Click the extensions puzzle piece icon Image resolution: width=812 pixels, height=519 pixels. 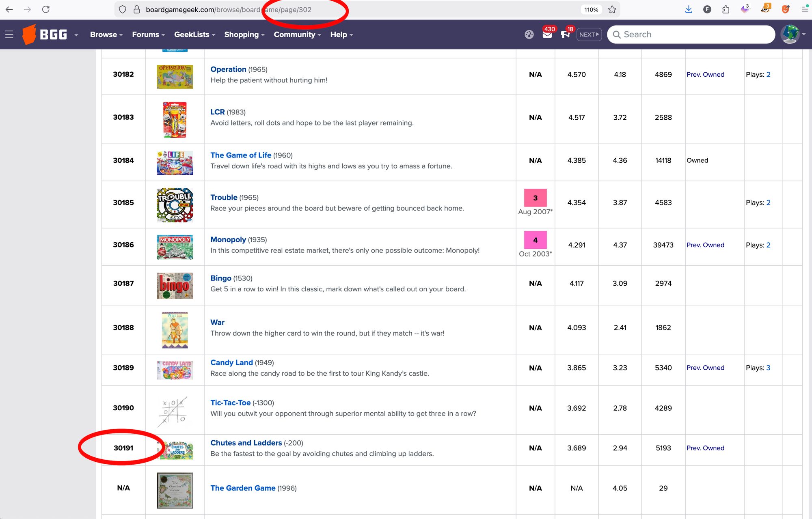point(726,9)
